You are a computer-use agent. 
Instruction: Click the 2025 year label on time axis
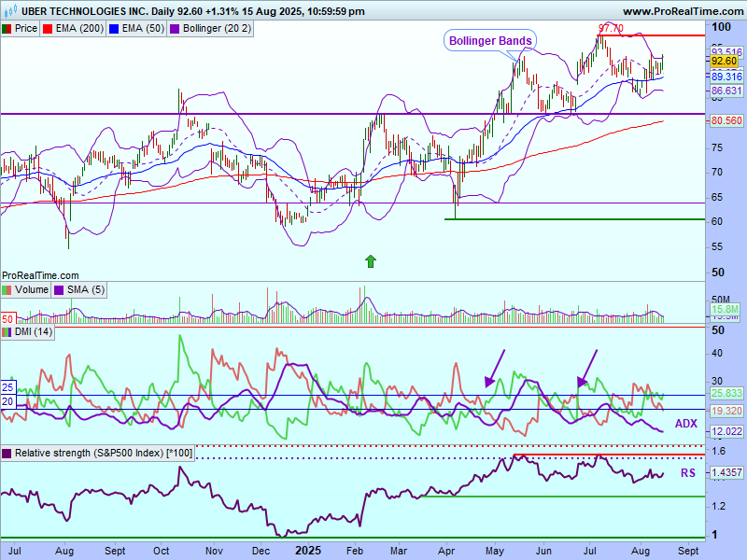point(308,551)
